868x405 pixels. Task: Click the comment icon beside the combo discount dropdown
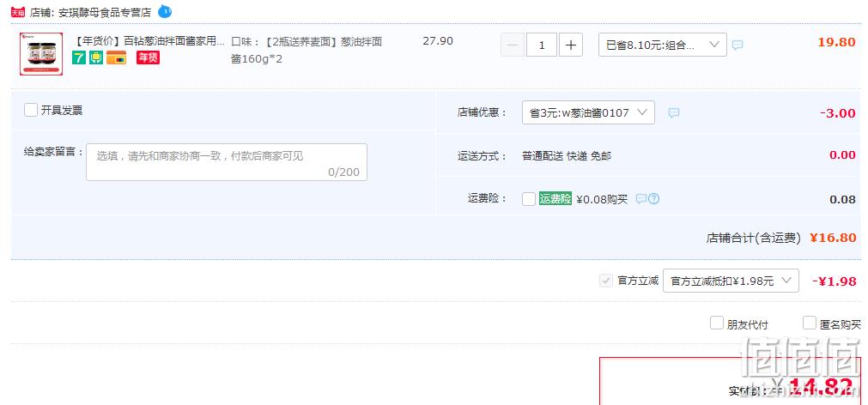[x=737, y=45]
